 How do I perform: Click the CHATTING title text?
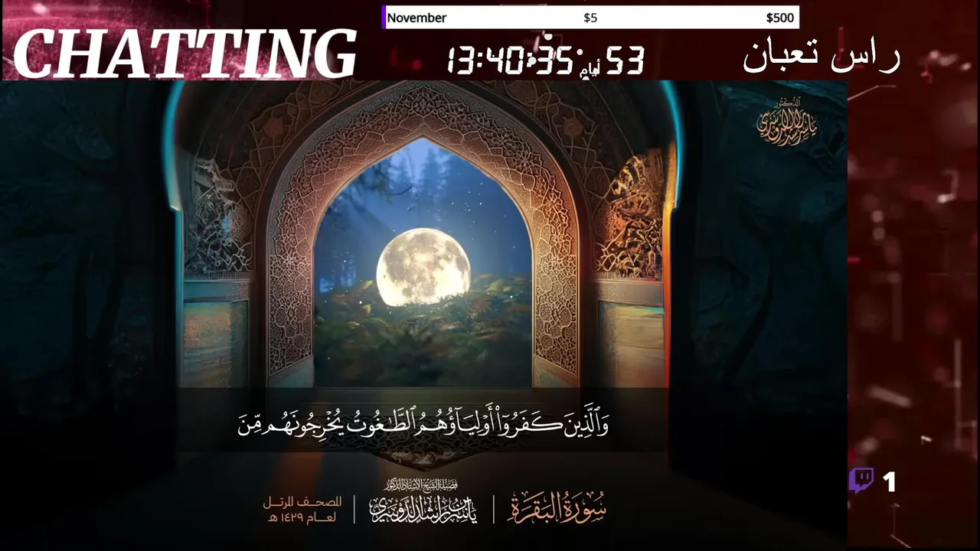[185, 54]
